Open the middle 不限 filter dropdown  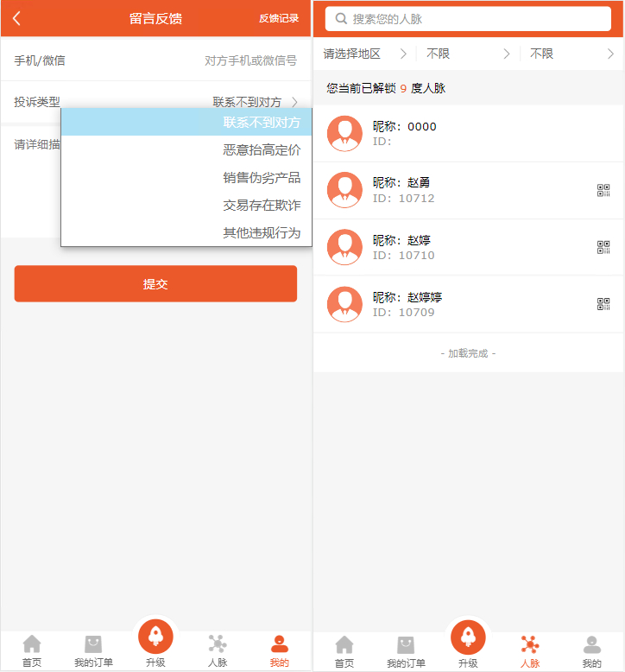468,54
